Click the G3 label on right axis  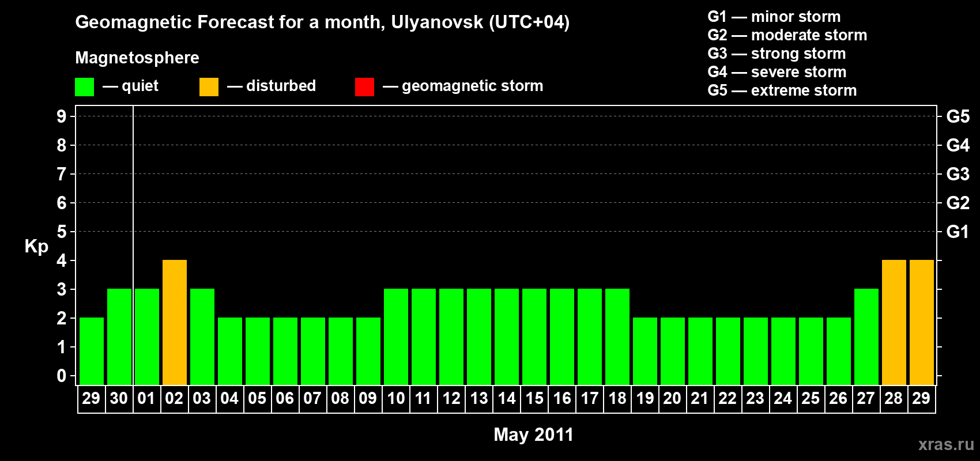(x=958, y=174)
